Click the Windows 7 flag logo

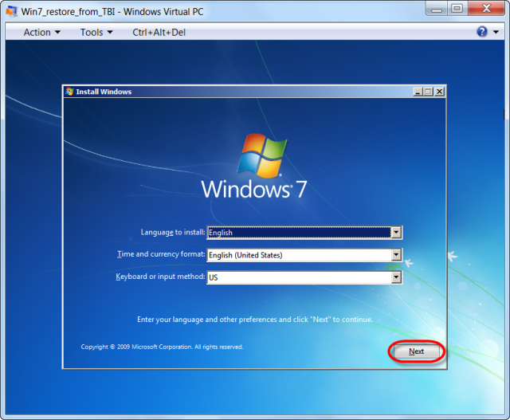[x=262, y=155]
